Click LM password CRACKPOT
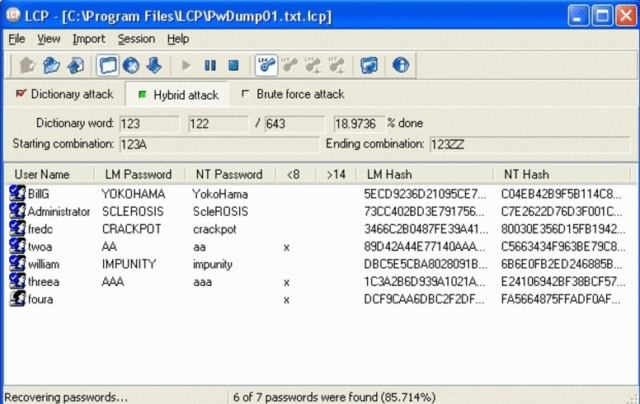 [x=131, y=229]
